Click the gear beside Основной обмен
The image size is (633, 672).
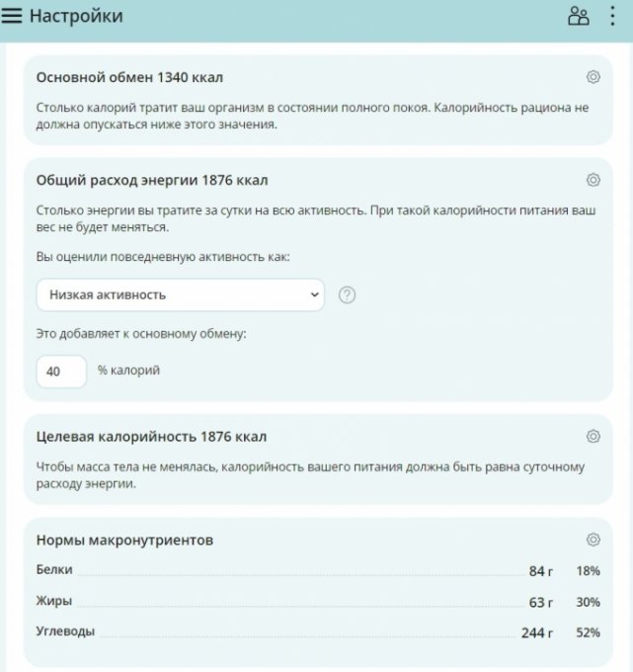point(593,77)
